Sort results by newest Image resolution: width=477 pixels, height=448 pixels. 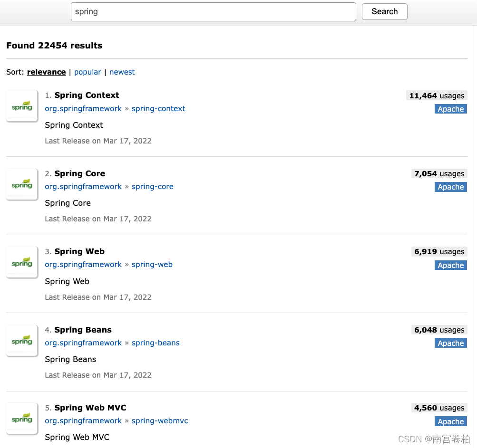click(x=122, y=72)
